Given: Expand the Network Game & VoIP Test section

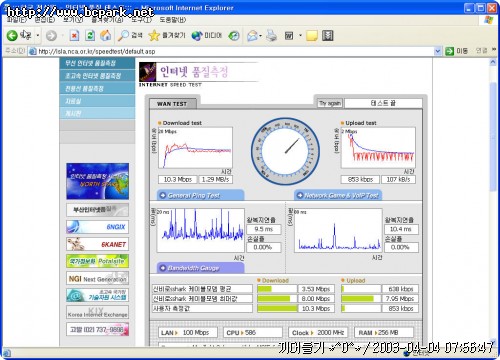Looking at the screenshot, I should [x=338, y=195].
